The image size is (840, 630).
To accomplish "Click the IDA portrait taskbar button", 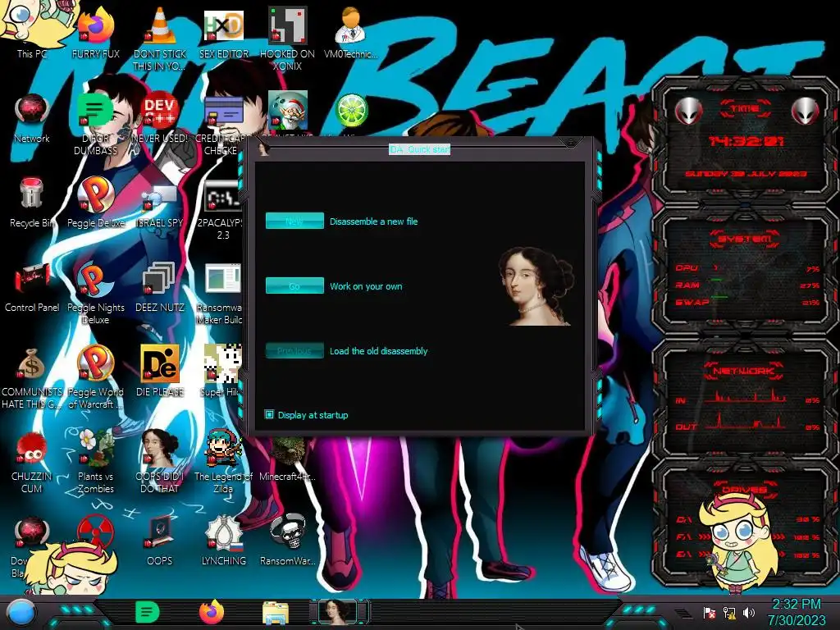I will click(x=339, y=612).
